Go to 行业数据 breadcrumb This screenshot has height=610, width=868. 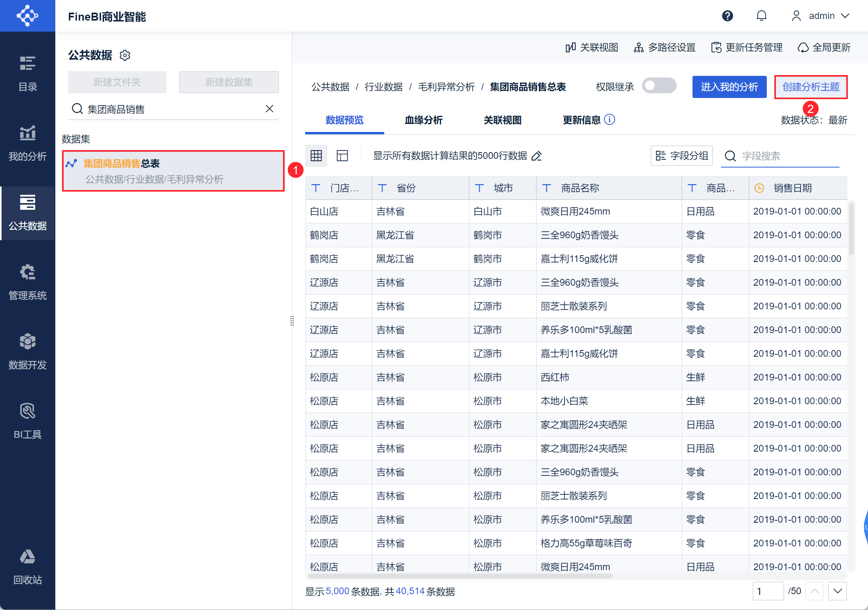[383, 87]
